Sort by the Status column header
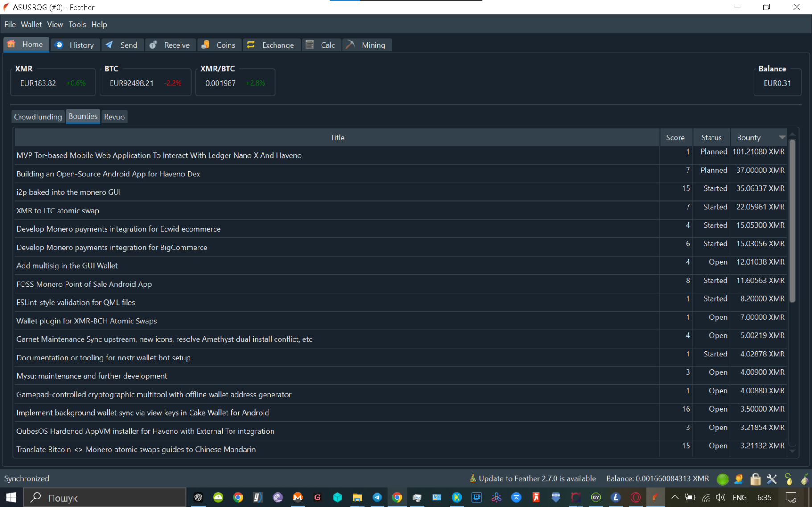 point(711,138)
